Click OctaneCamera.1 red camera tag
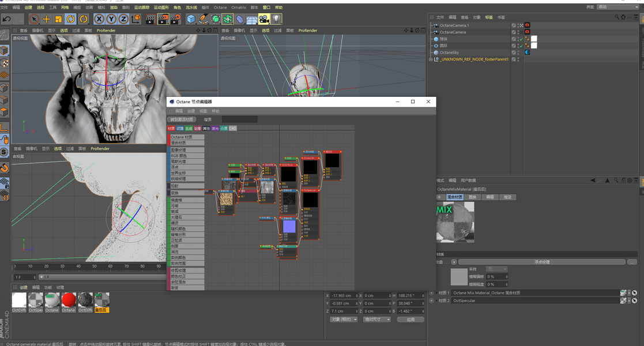The width and height of the screenshot is (644, 346). [528, 25]
